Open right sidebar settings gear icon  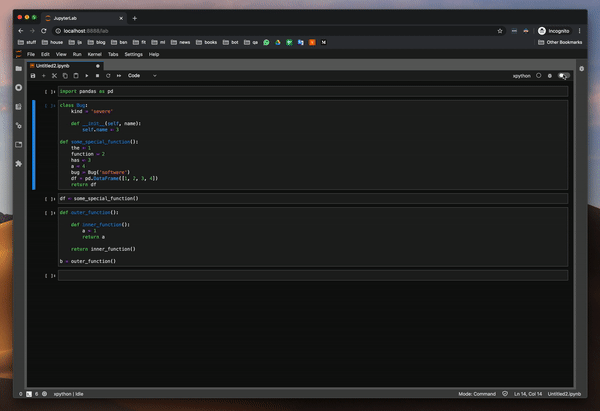(582, 69)
